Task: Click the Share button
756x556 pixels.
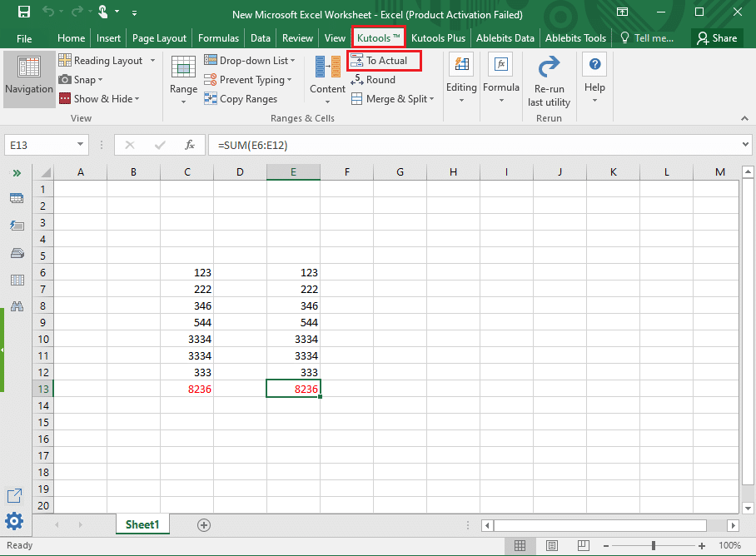Action: (717, 38)
